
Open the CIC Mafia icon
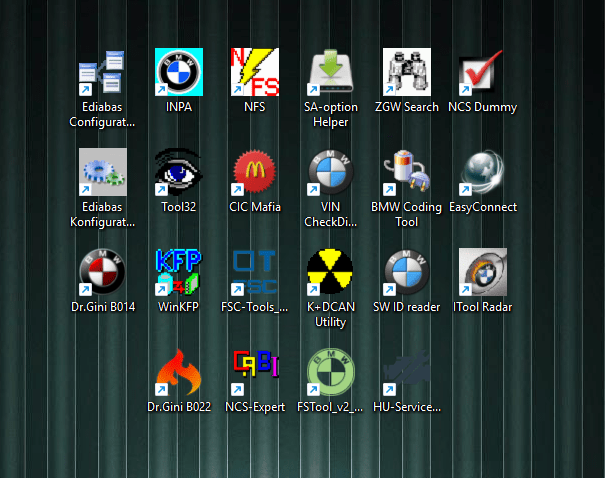tap(255, 172)
